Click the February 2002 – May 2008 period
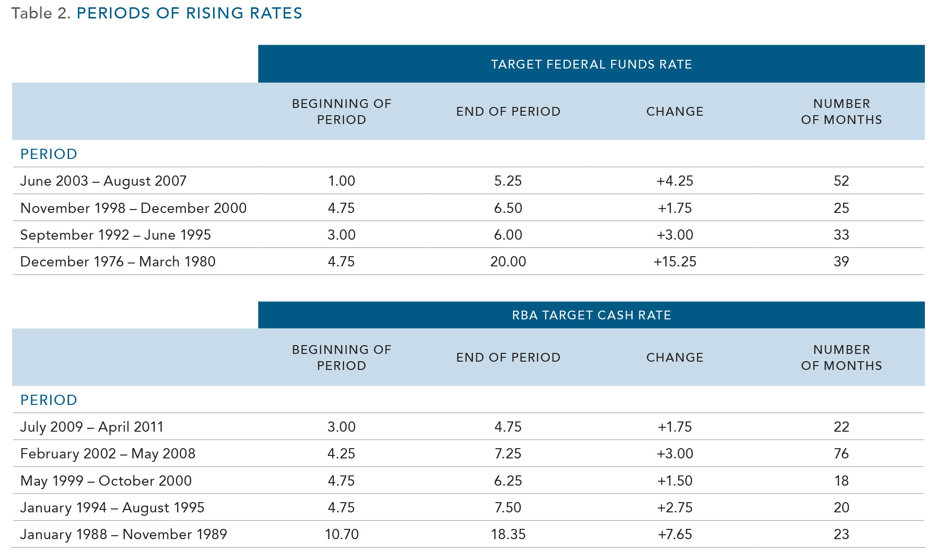 coord(108,454)
